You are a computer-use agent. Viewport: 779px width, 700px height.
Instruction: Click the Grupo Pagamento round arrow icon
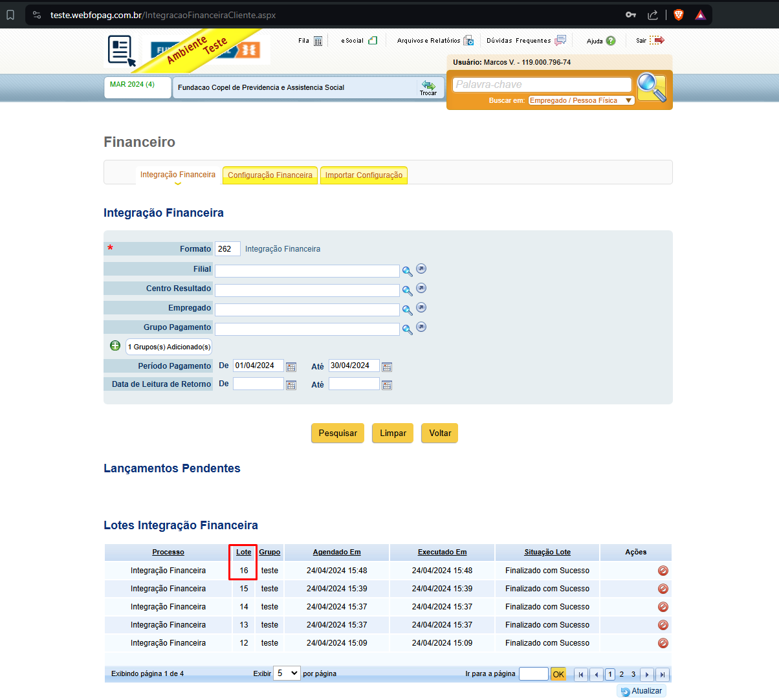pos(421,327)
